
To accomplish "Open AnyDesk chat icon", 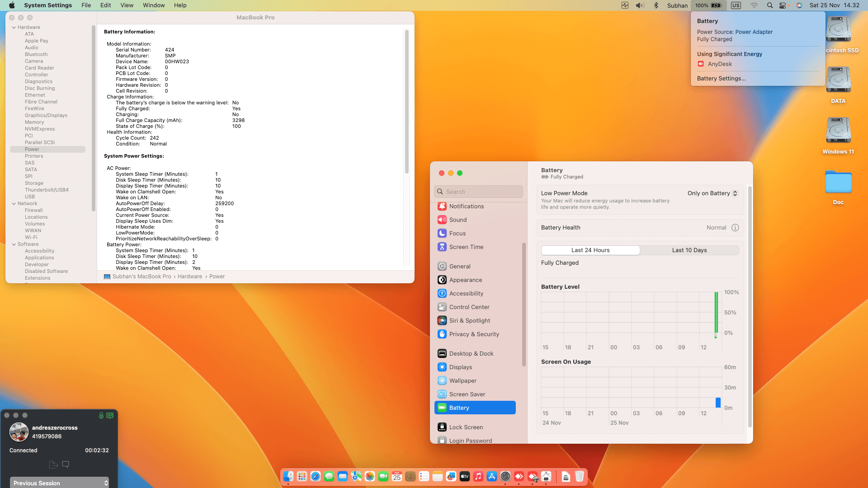I will click(x=66, y=465).
